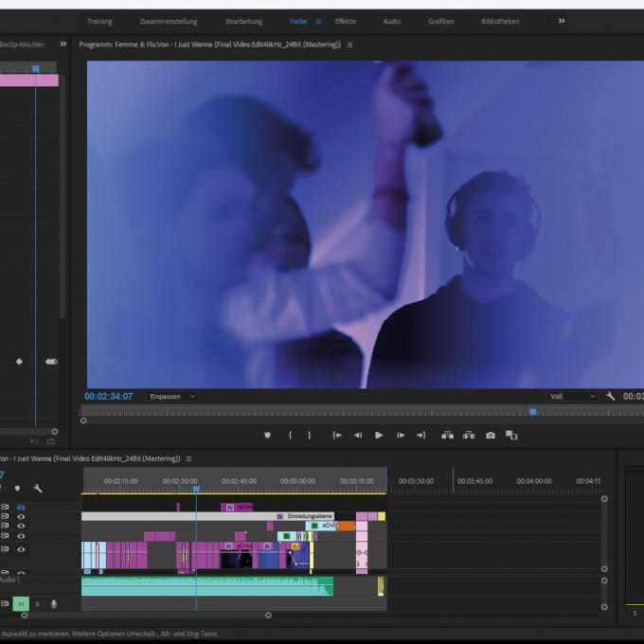Select the orange clip in the timeline
The height and width of the screenshot is (644, 644).
click(346, 526)
